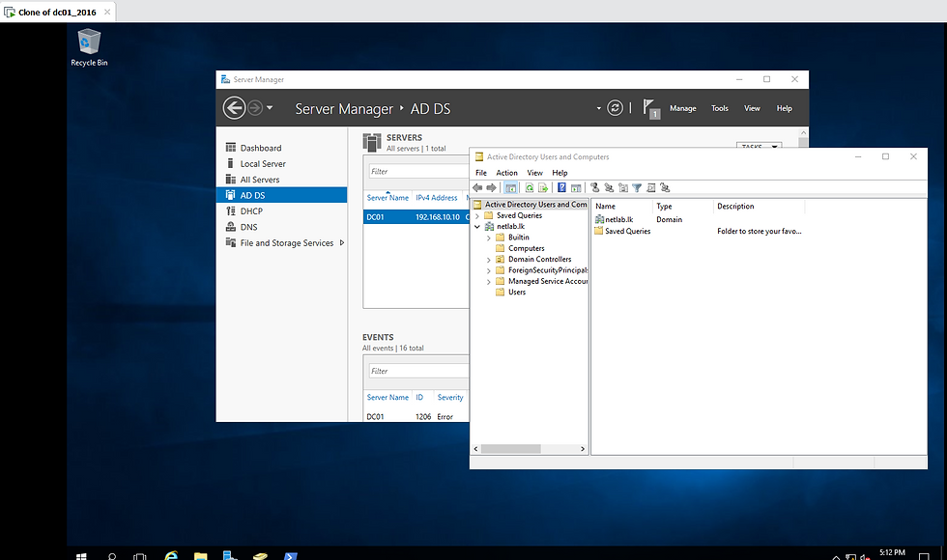Click the right scroll arrow under tree pane

tap(582, 449)
